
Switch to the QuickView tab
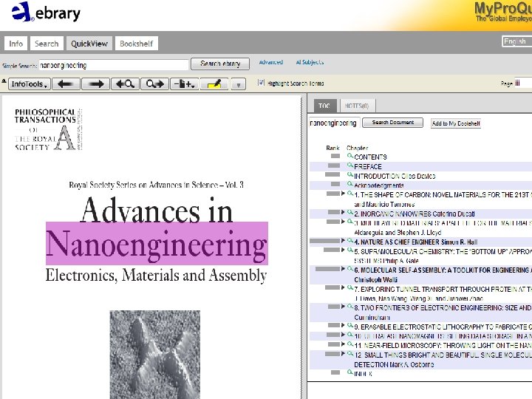[x=89, y=44]
